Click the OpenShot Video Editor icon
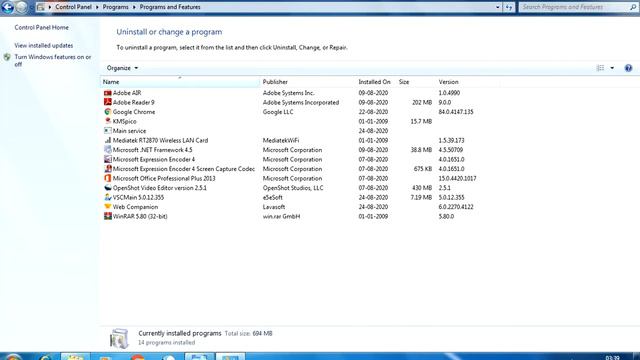640x360 pixels. [x=108, y=188]
